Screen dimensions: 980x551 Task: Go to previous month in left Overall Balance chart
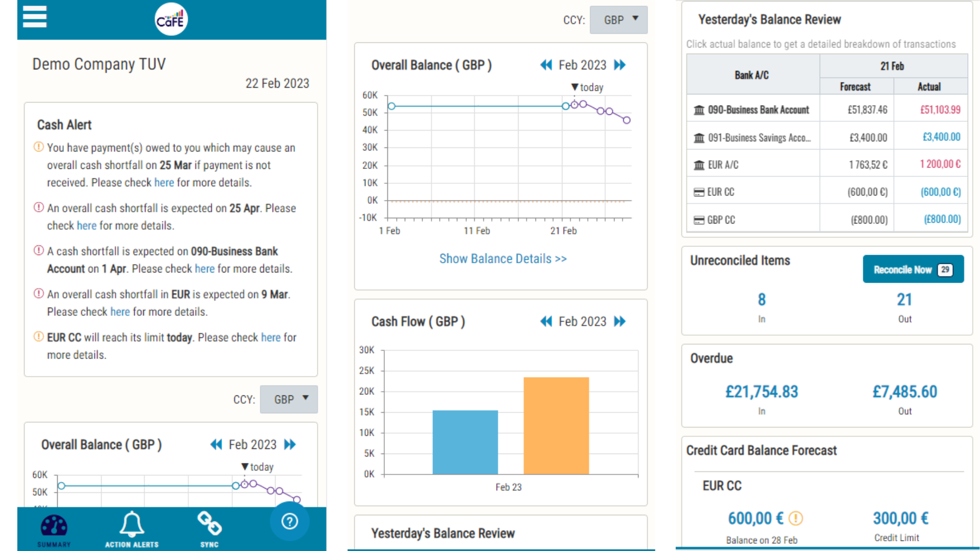(216, 444)
